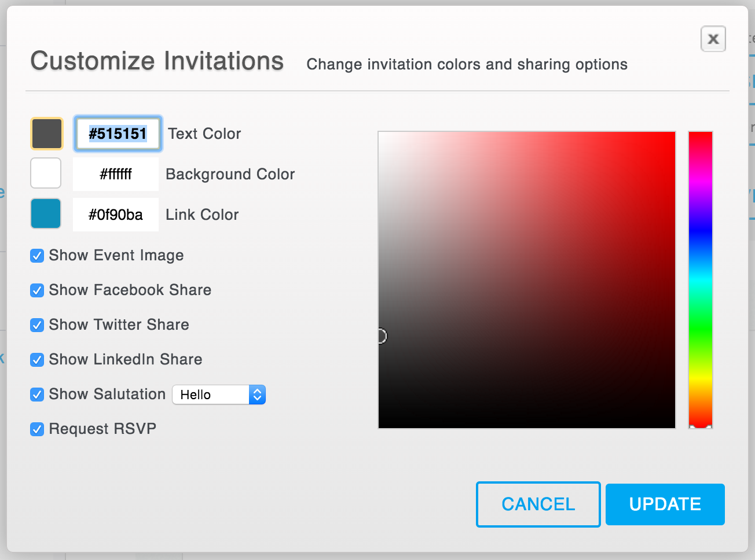Uncheck Show Event Image
The height and width of the screenshot is (560, 755).
(37, 256)
